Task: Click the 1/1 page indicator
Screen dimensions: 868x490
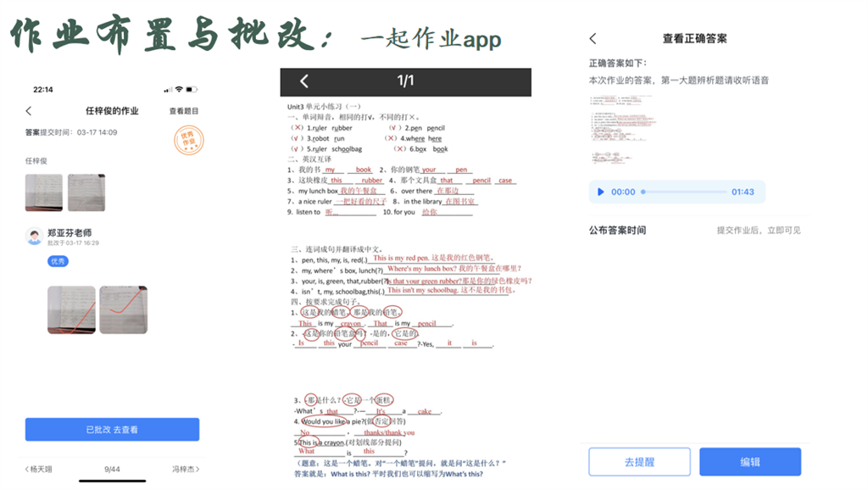Action: tap(405, 81)
